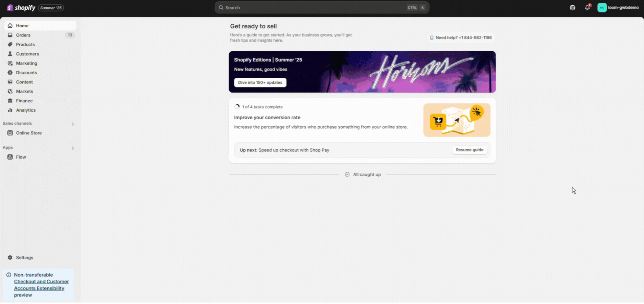Open the Settings label in the sidebar

pyautogui.click(x=25, y=257)
